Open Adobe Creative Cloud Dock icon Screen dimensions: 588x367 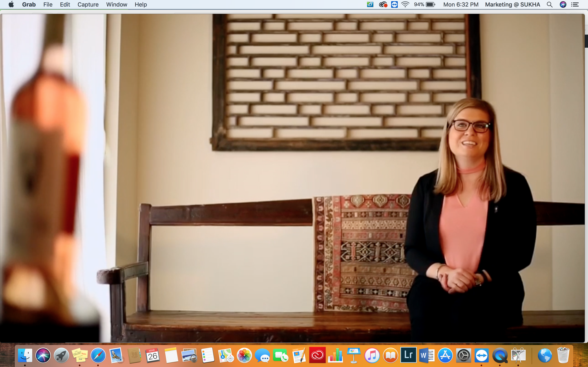point(317,355)
